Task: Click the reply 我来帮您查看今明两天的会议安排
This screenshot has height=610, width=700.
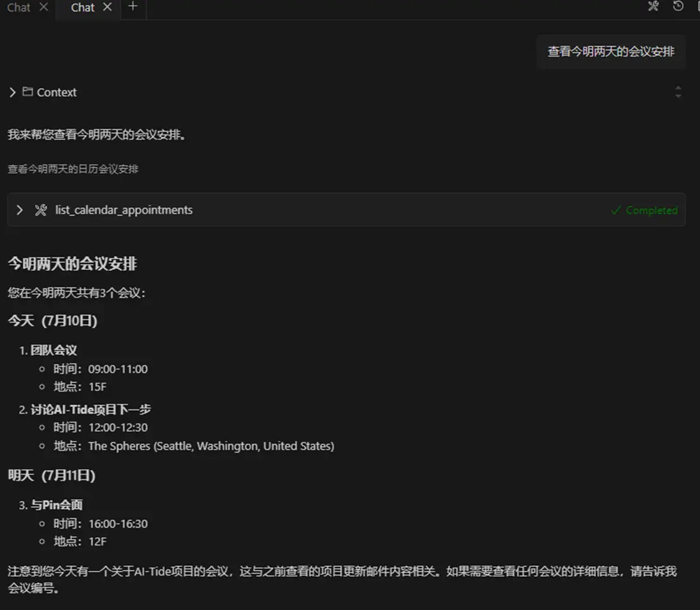Action: (97, 134)
